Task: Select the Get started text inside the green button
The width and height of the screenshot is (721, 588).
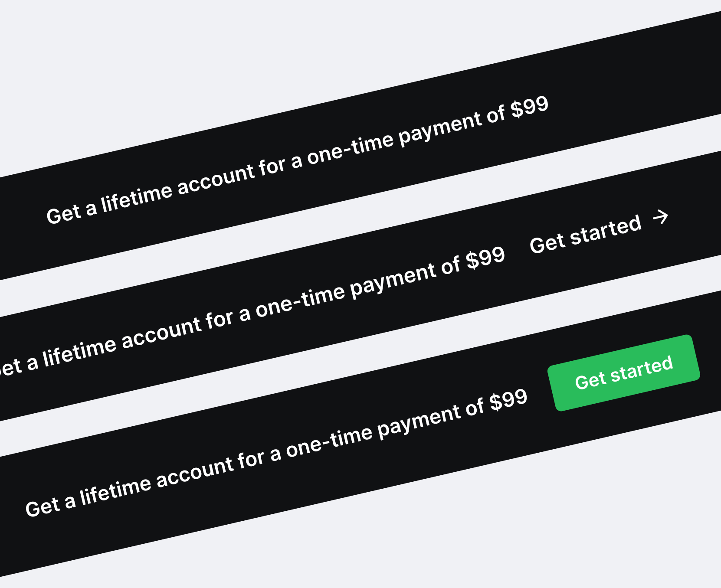Action: pyautogui.click(x=625, y=373)
